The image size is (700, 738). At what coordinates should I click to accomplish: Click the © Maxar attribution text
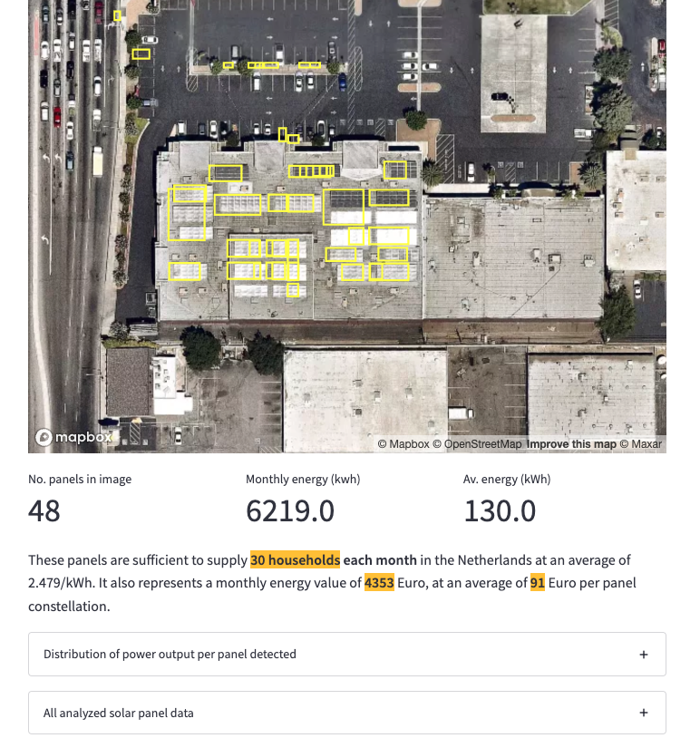[644, 444]
